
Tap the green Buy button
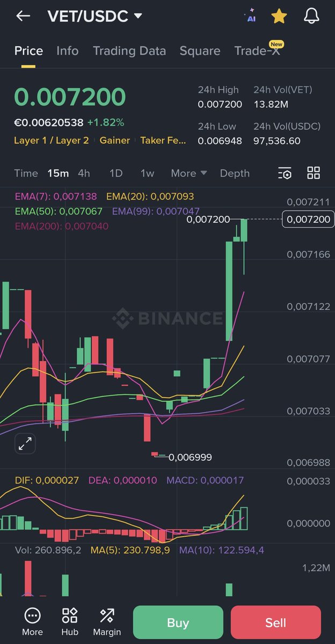178,623
